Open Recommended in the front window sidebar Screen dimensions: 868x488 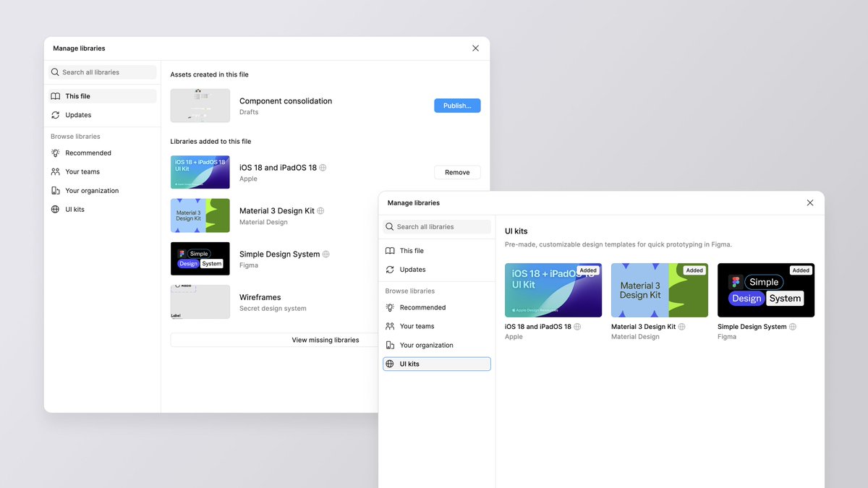point(437,307)
